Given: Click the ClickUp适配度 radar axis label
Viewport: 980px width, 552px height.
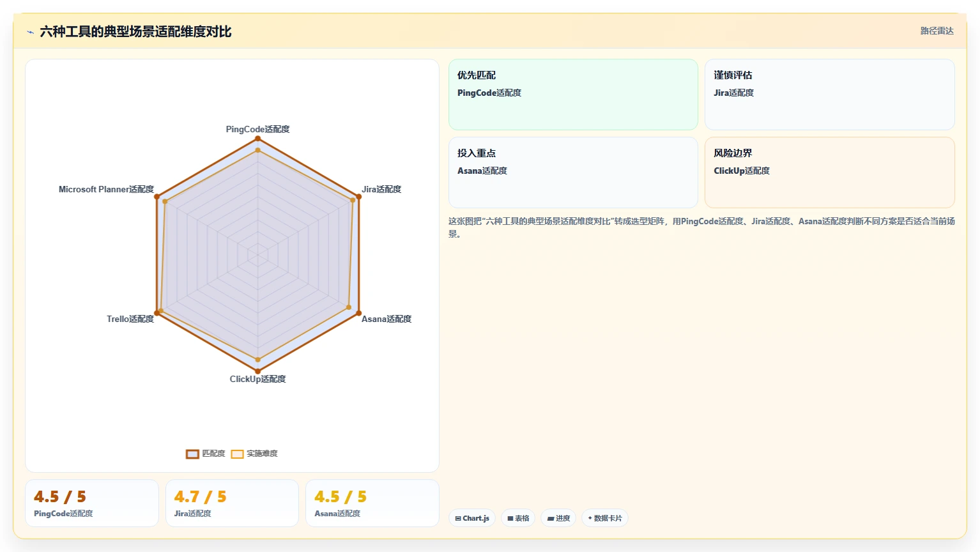Looking at the screenshot, I should pos(257,379).
